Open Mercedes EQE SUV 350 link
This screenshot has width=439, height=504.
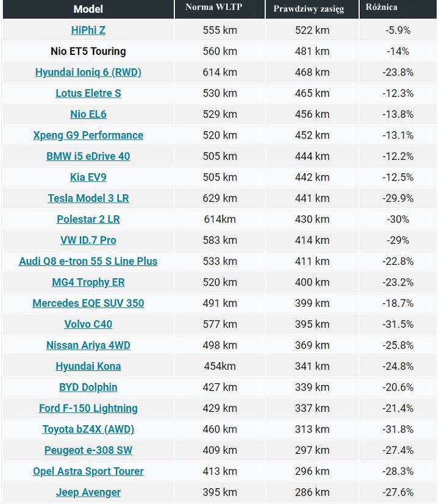(x=88, y=303)
